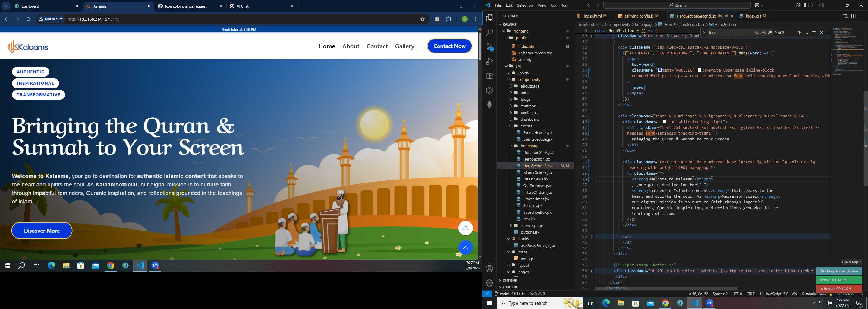The height and width of the screenshot is (309, 868).
Task: Click the blue color swatch before text-[#0037D6]
Action: click(x=660, y=70)
